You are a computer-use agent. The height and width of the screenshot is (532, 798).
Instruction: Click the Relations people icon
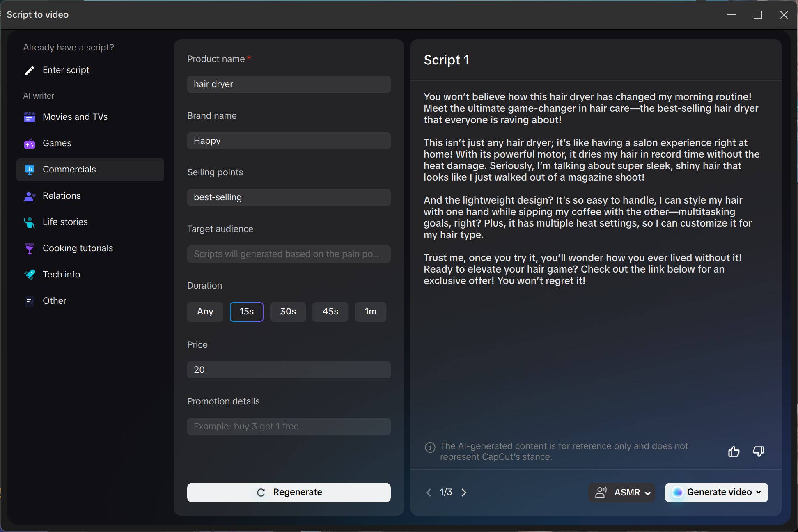[30, 196]
